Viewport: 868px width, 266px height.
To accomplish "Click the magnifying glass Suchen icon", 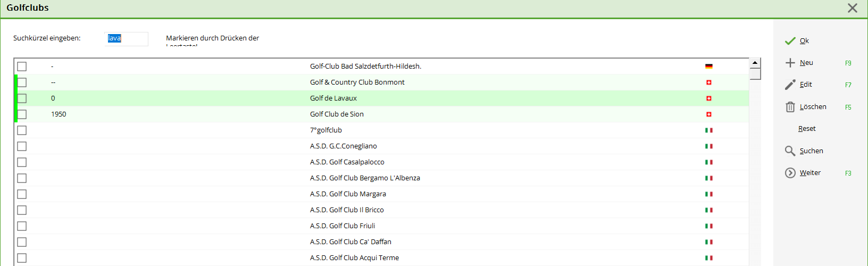I will pyautogui.click(x=790, y=151).
